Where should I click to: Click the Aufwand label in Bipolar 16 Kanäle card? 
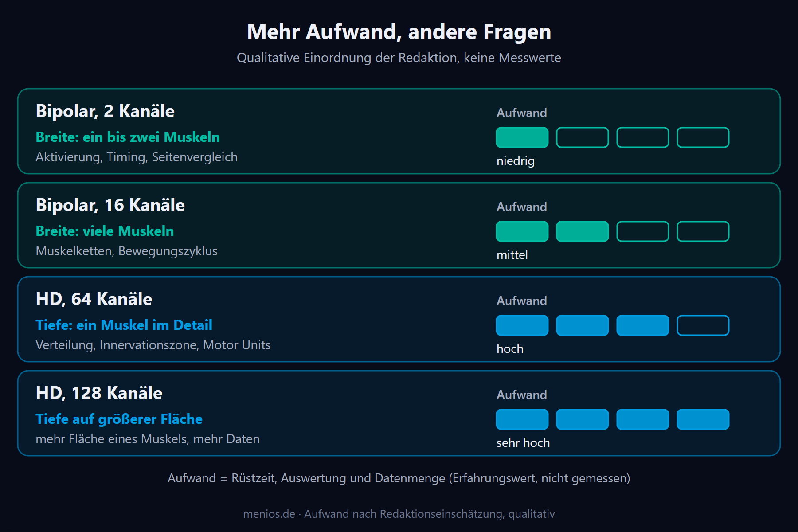522,207
